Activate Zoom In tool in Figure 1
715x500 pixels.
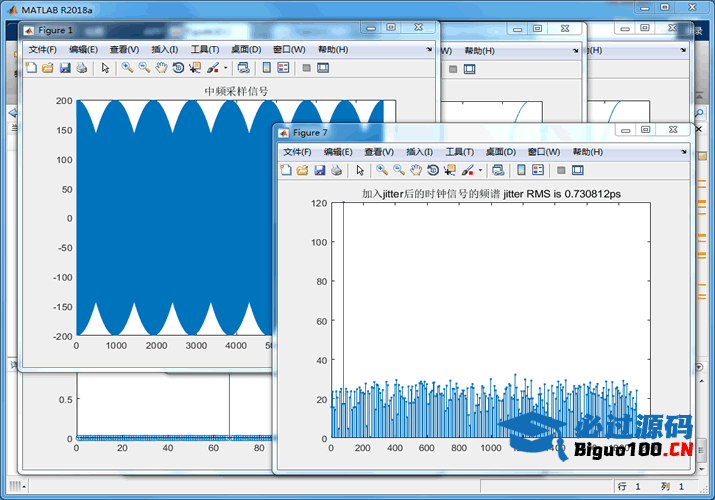pyautogui.click(x=127, y=68)
